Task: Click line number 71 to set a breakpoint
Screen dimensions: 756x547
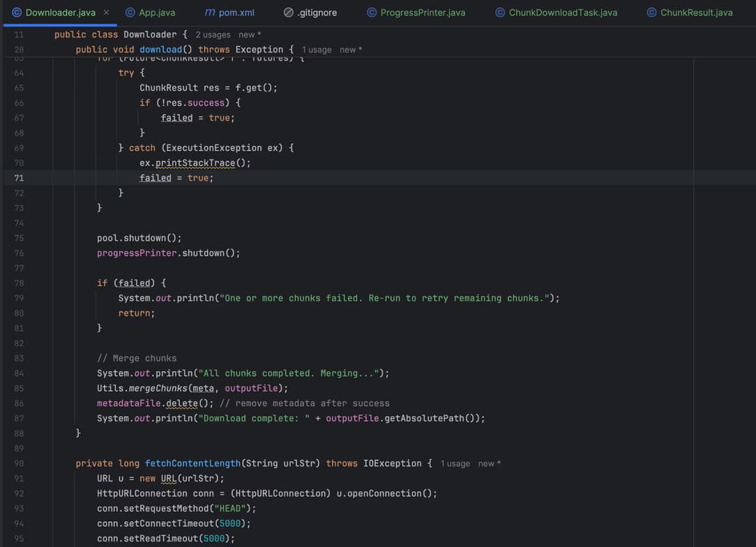Action: coord(19,177)
